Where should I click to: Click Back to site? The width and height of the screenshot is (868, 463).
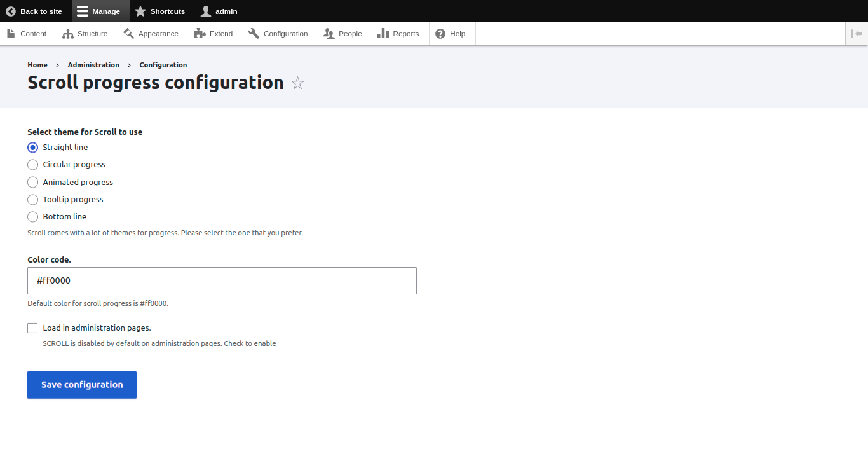pyautogui.click(x=35, y=11)
